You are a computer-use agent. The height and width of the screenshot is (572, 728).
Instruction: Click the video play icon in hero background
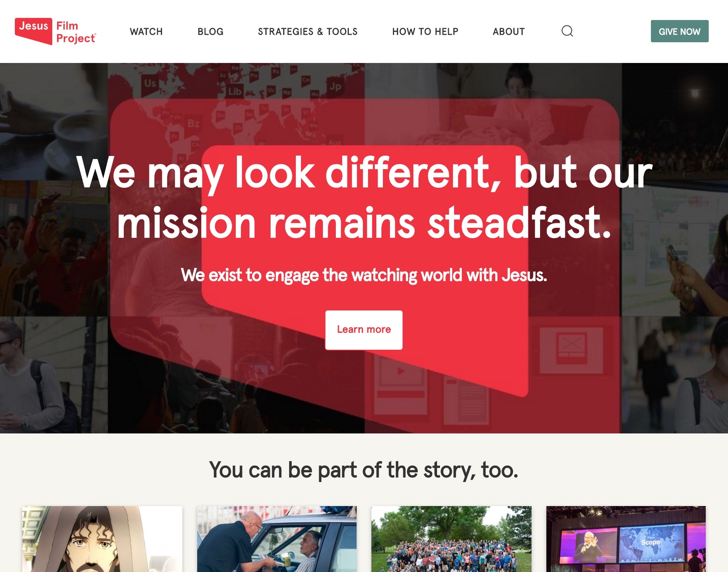click(401, 371)
